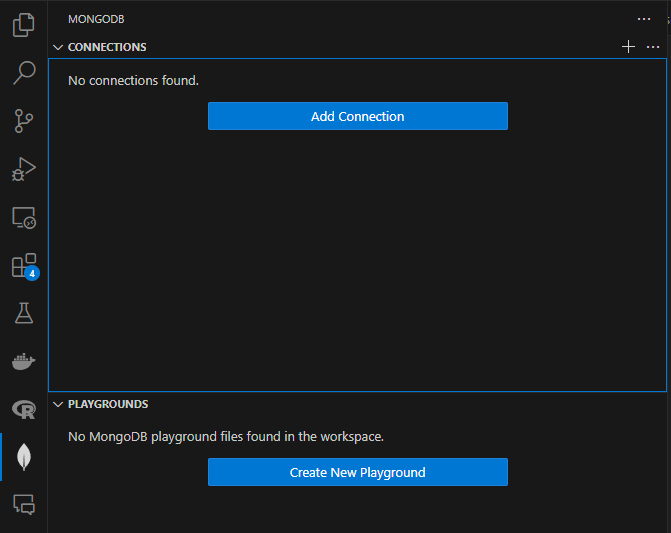Screen dimensions: 671x533
Task: Open the Testing flask view
Action: pyautogui.click(x=24, y=313)
